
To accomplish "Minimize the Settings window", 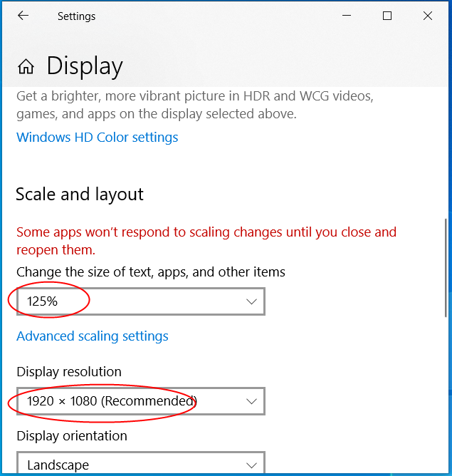I will click(347, 16).
